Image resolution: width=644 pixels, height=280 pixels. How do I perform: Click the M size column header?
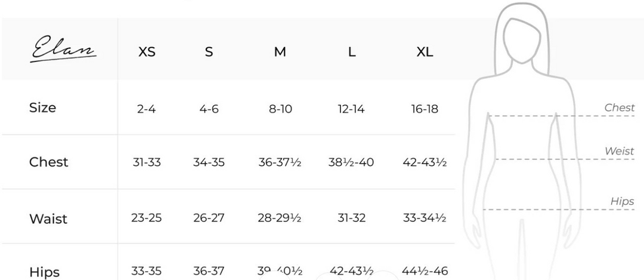point(280,52)
